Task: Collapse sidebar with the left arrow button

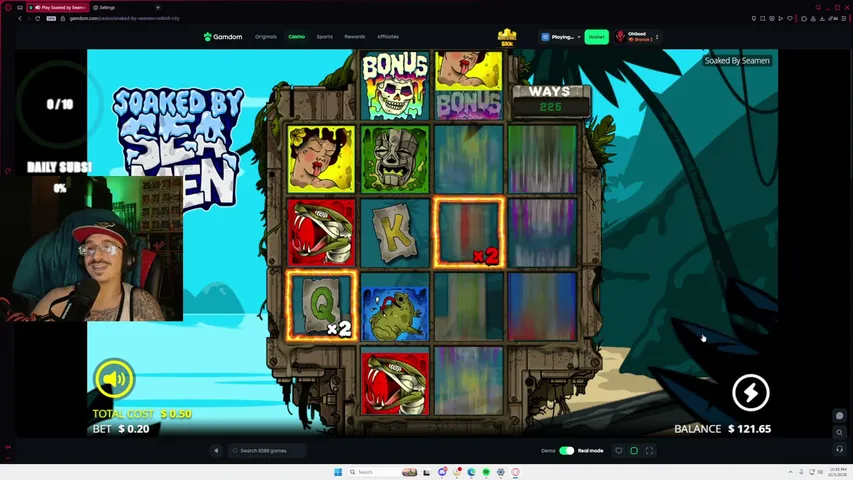Action: pos(216,451)
